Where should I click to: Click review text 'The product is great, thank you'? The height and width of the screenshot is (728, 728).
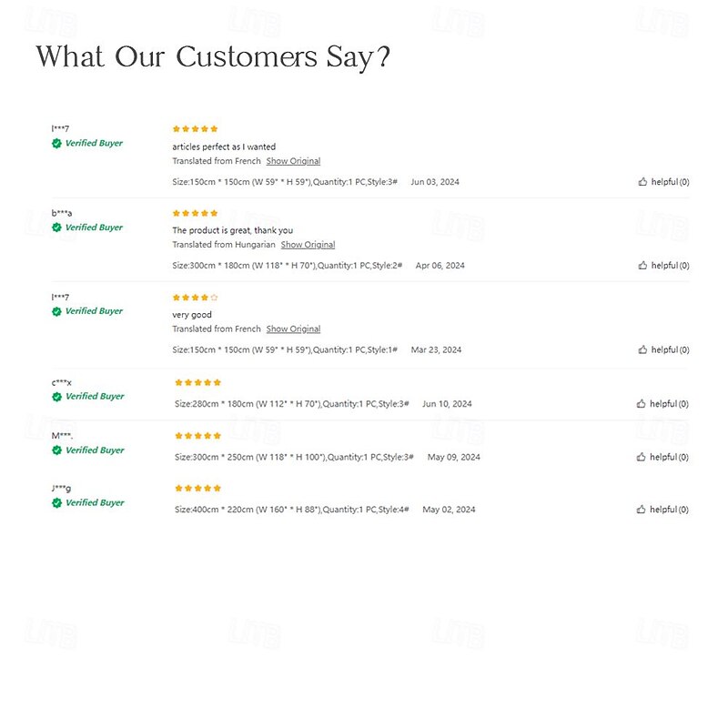tap(233, 230)
